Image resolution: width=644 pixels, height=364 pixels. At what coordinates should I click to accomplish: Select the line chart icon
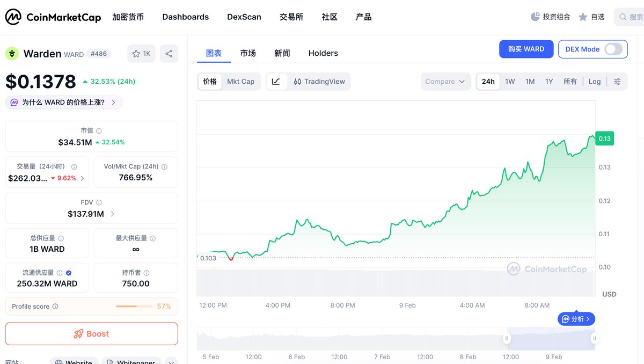click(x=276, y=82)
